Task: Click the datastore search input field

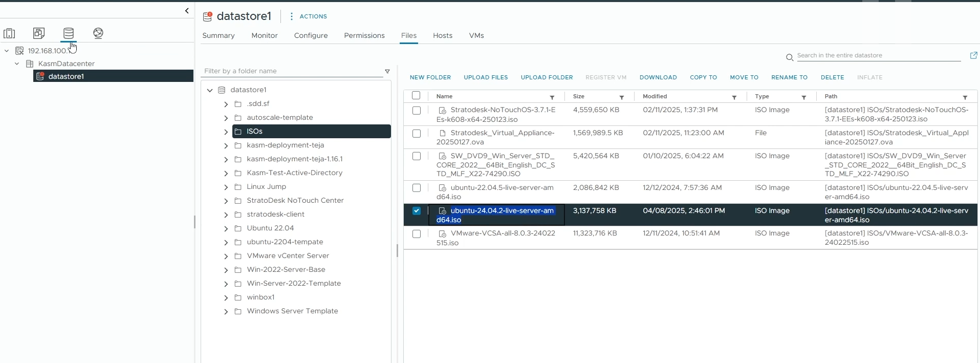Action: (878, 55)
